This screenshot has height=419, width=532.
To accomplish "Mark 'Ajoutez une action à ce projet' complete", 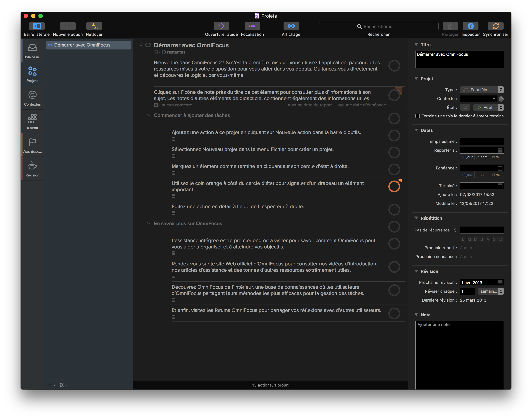I will click(394, 135).
